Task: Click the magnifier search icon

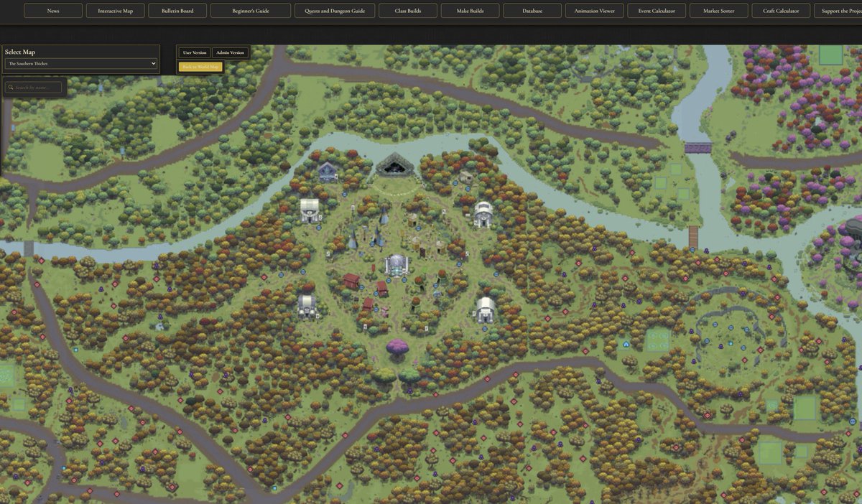Action: click(x=10, y=88)
